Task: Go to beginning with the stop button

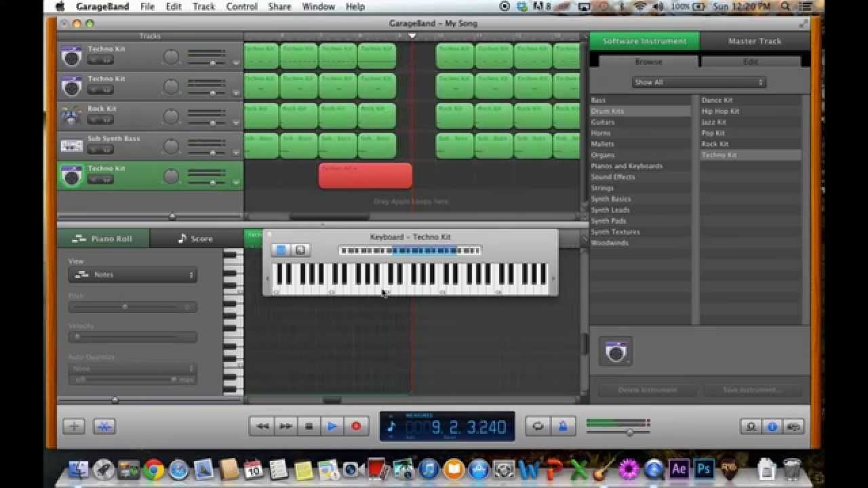Action: (x=309, y=426)
